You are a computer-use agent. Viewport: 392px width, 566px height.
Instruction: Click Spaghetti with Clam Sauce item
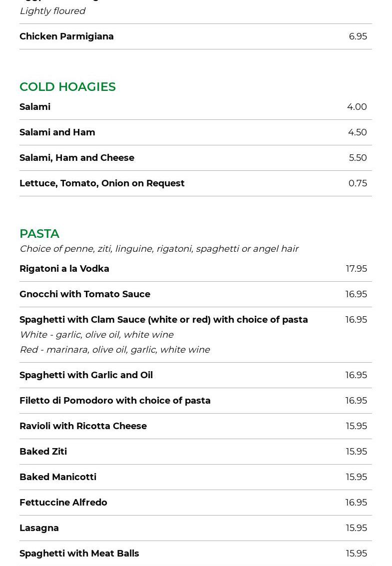163,320
